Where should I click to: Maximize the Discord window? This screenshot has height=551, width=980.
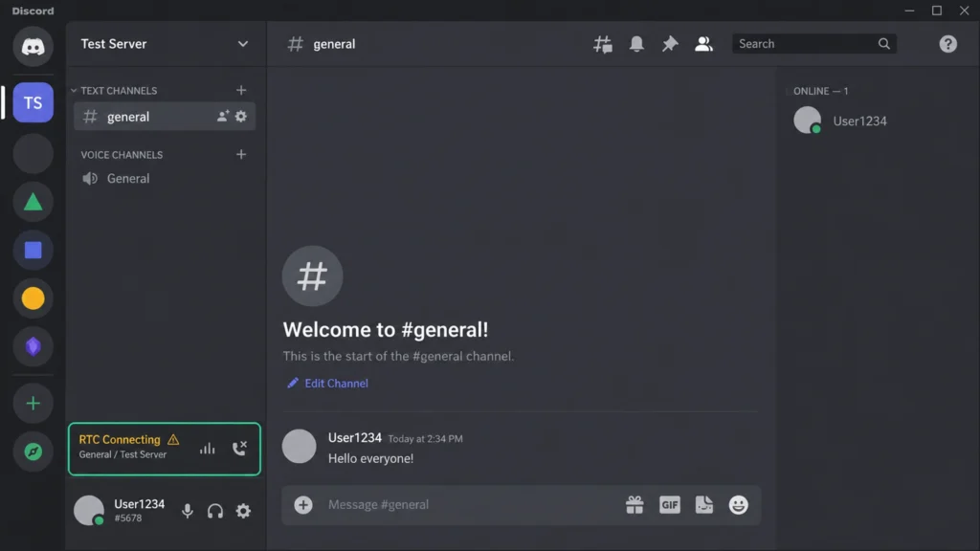pyautogui.click(x=937, y=11)
